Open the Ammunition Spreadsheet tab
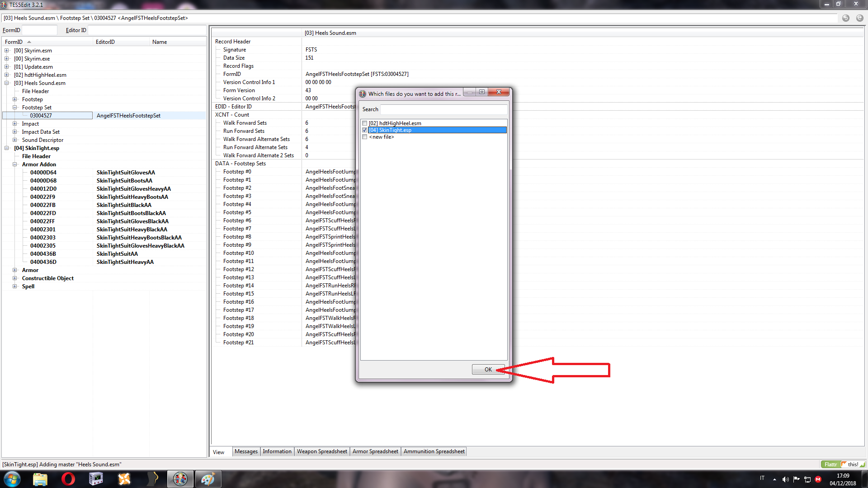Viewport: 868px width, 488px height. pos(434,451)
